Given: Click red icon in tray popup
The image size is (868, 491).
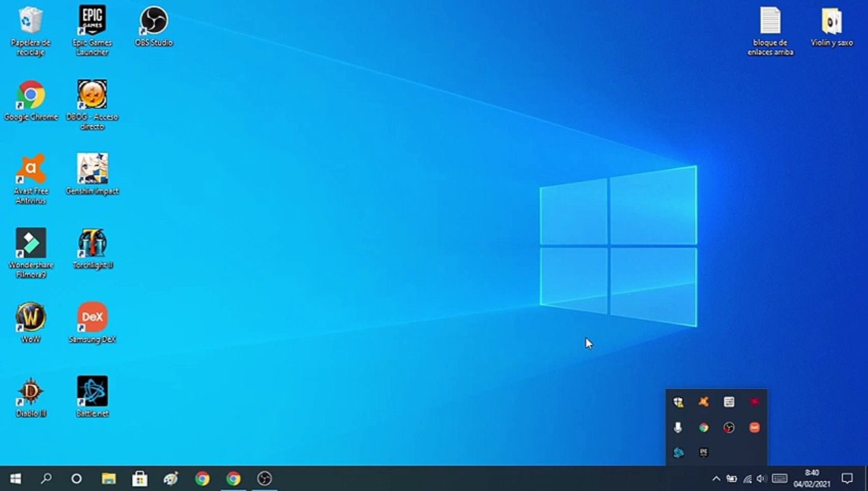Looking at the screenshot, I should (754, 402).
